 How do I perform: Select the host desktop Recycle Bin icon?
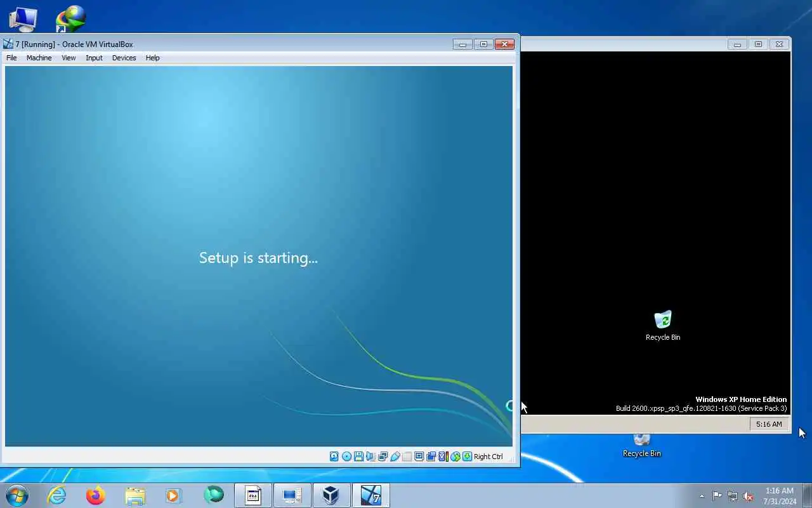click(x=642, y=446)
